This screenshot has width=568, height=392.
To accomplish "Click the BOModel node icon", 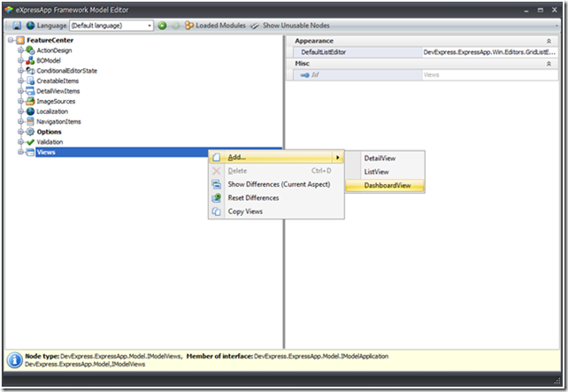I will click(x=30, y=60).
